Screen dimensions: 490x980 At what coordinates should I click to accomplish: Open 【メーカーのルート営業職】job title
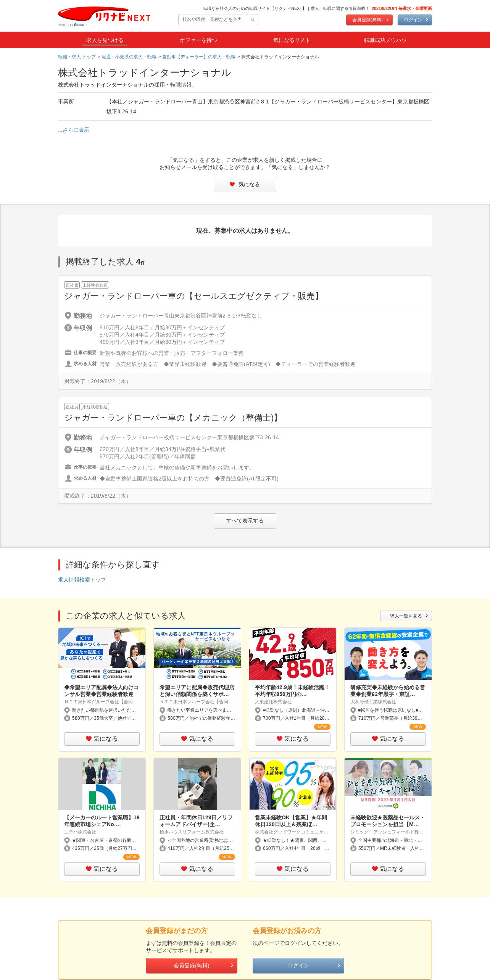(102, 821)
